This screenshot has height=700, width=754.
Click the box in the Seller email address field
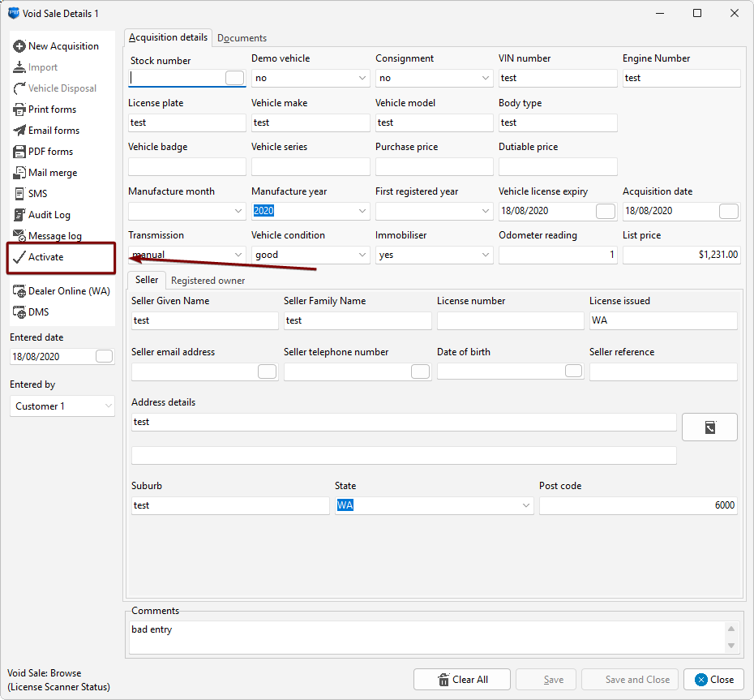pyautogui.click(x=267, y=371)
